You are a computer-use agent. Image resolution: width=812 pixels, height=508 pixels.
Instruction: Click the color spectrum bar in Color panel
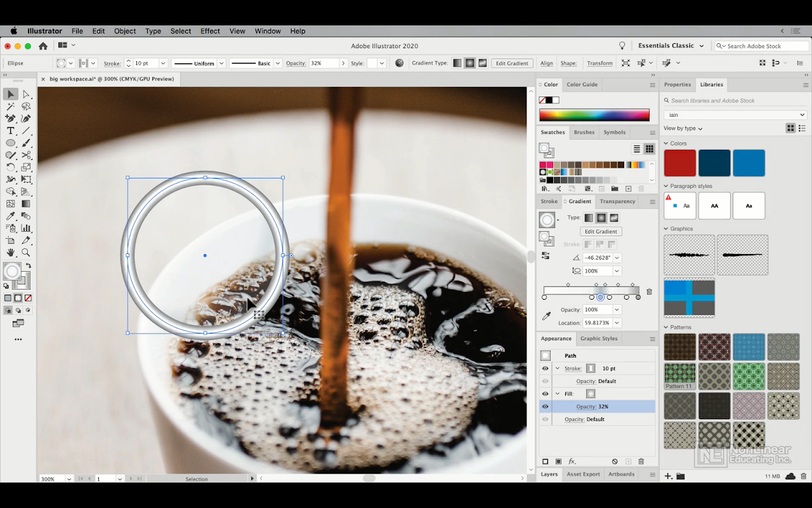tap(594, 115)
